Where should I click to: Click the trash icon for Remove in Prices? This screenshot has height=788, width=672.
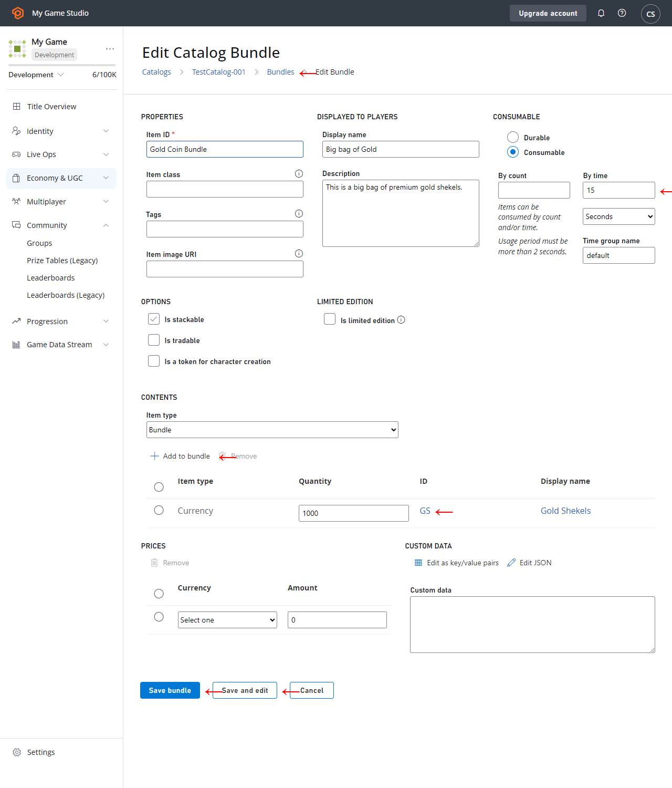(154, 563)
